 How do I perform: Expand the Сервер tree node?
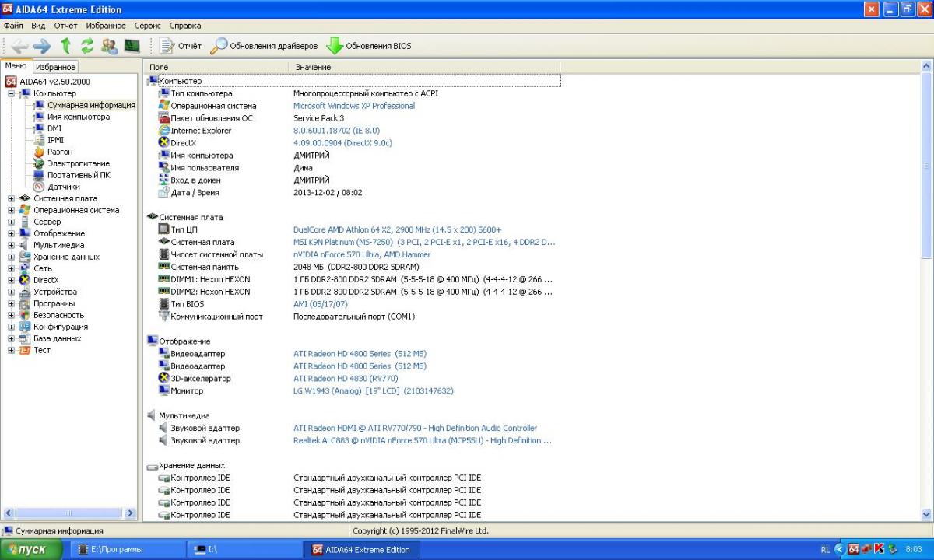click(x=11, y=222)
